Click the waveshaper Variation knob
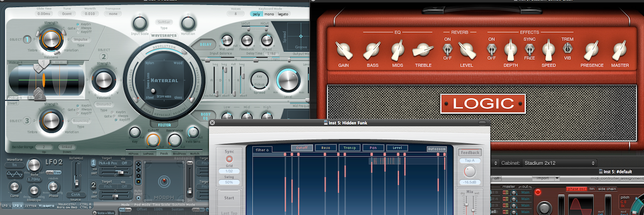This screenshot has width=644, height=215. pos(188,23)
